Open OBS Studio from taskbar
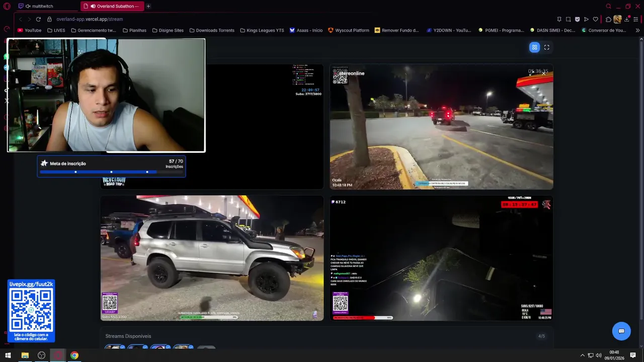Screen dimensions: 644x362 pyautogui.click(x=41, y=355)
